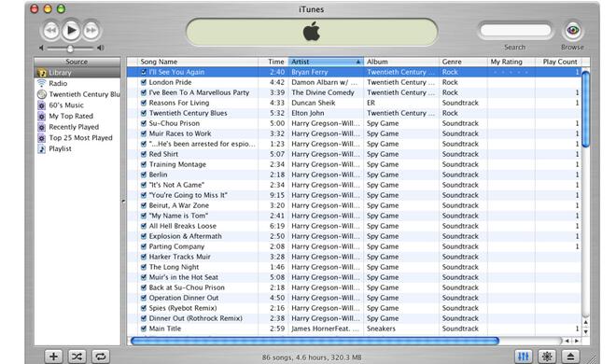Uncheck I'll See You Again checkbox

(x=144, y=72)
